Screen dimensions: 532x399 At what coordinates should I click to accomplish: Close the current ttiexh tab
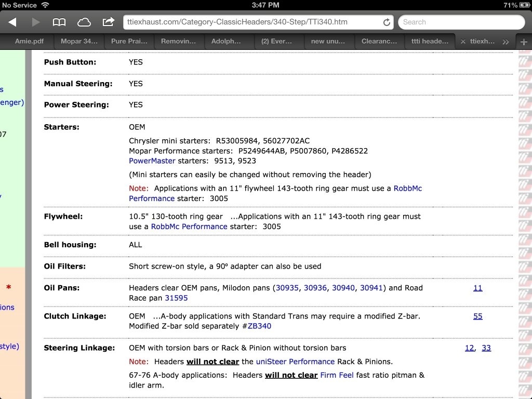[x=462, y=42]
